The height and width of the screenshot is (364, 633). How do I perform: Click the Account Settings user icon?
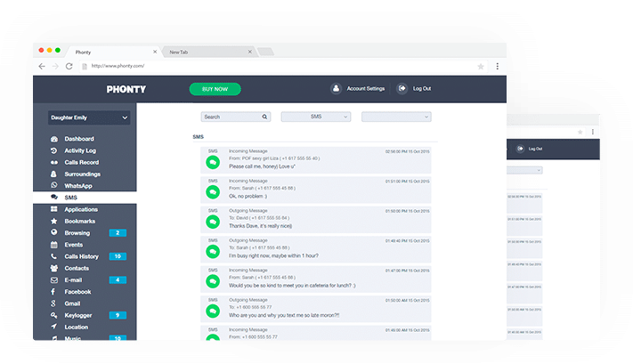point(336,88)
